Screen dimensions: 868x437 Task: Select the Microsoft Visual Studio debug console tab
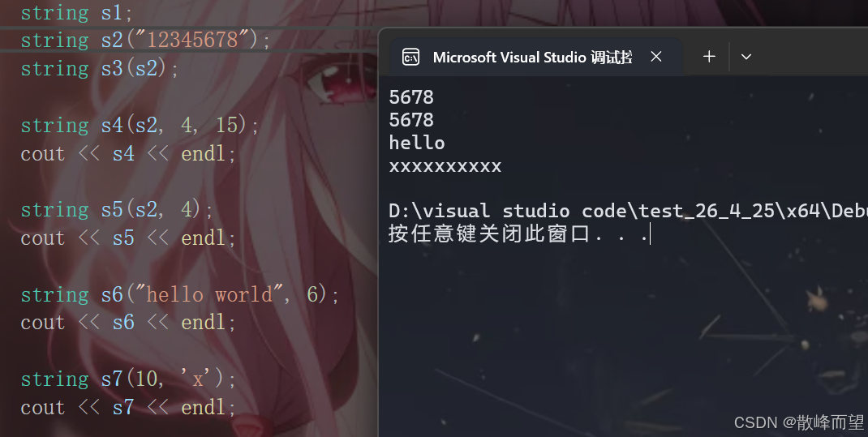pos(535,57)
